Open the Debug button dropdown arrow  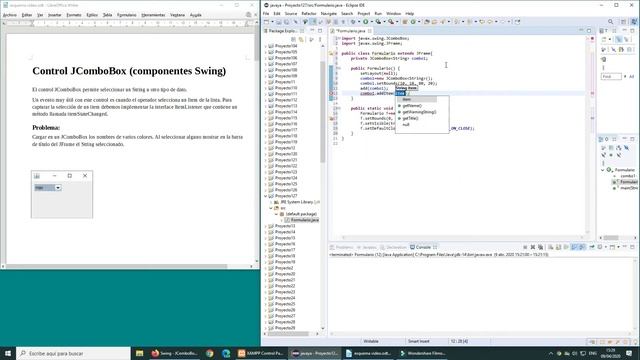[359, 22]
